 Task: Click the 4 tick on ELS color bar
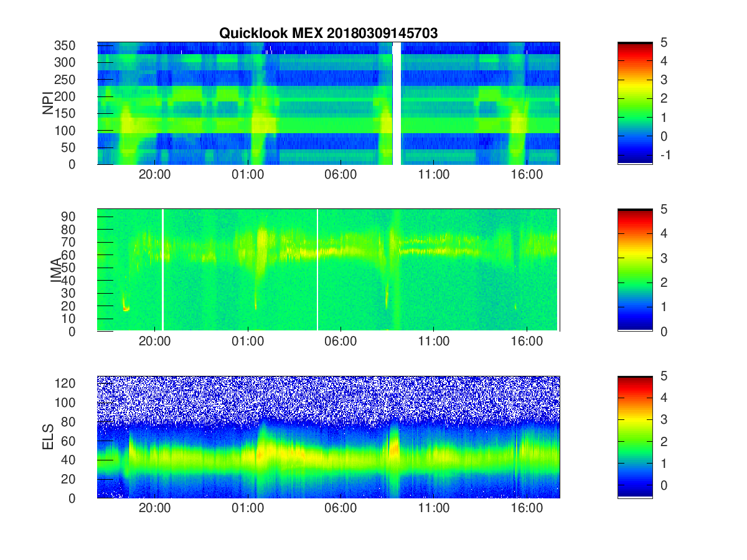coord(663,398)
